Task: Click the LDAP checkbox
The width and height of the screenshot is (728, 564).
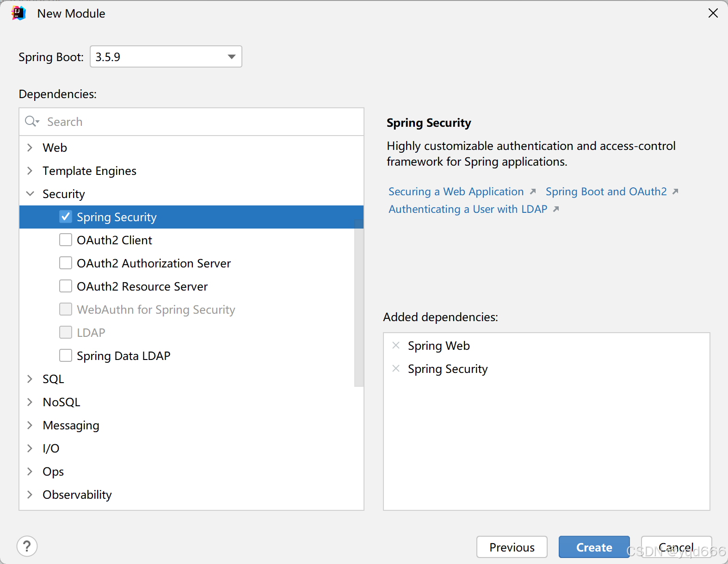Action: 66,332
